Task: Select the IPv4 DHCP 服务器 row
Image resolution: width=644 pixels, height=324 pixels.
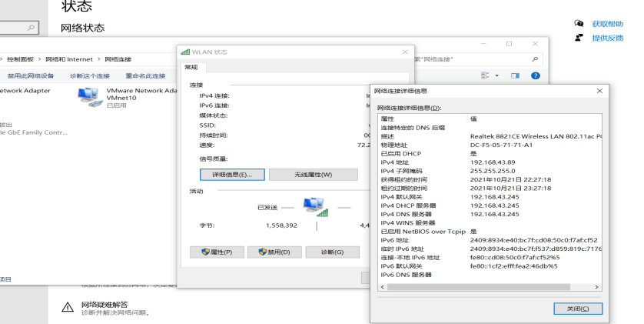Action: click(490, 205)
